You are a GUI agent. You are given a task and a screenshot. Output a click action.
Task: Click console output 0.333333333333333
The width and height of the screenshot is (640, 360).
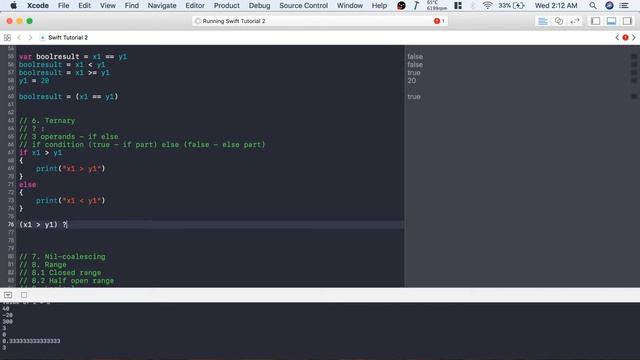coord(31,341)
